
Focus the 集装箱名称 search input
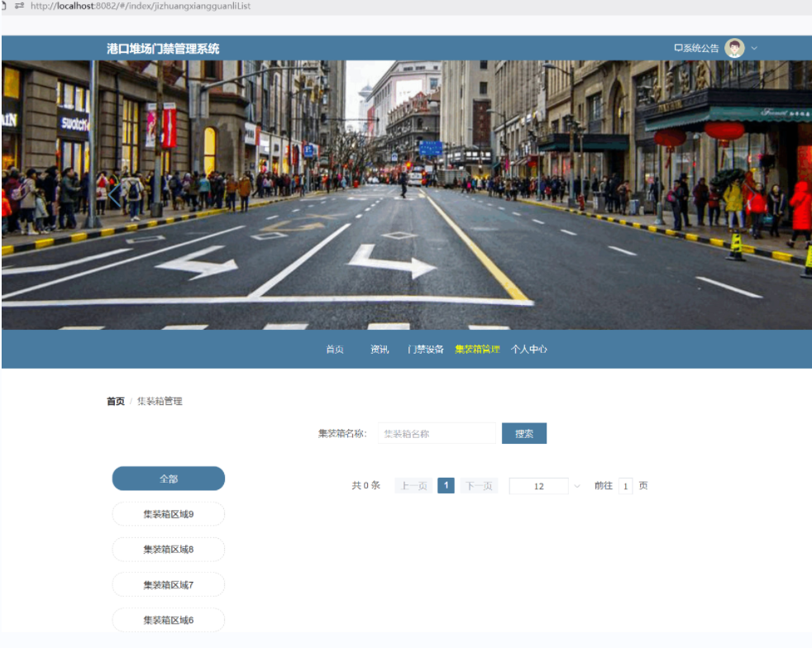[x=437, y=433]
